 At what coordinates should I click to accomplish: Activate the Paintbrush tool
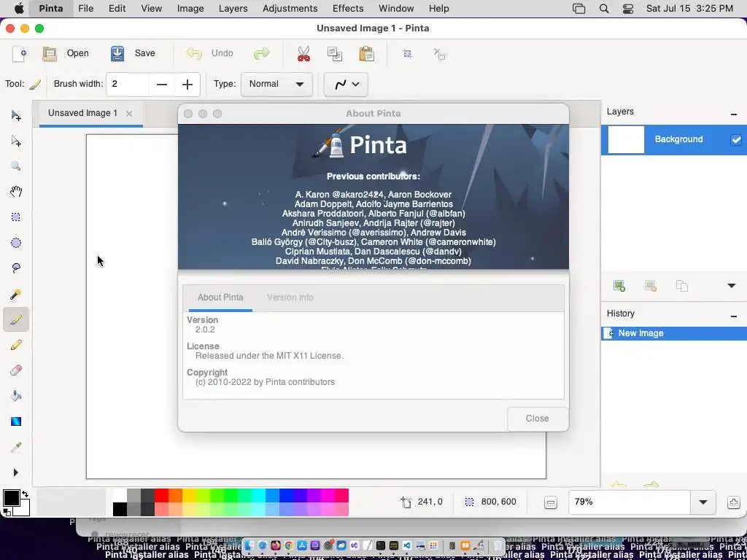[16, 319]
